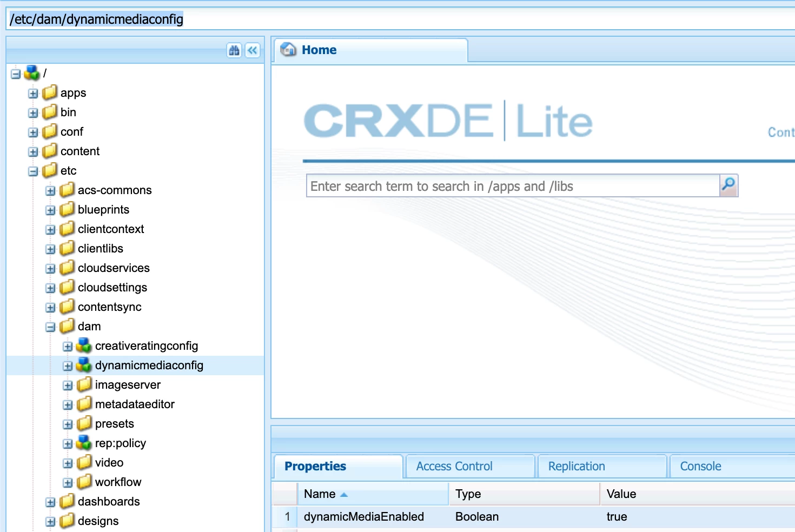Expand the dynamicmediaconfig node

coord(68,366)
